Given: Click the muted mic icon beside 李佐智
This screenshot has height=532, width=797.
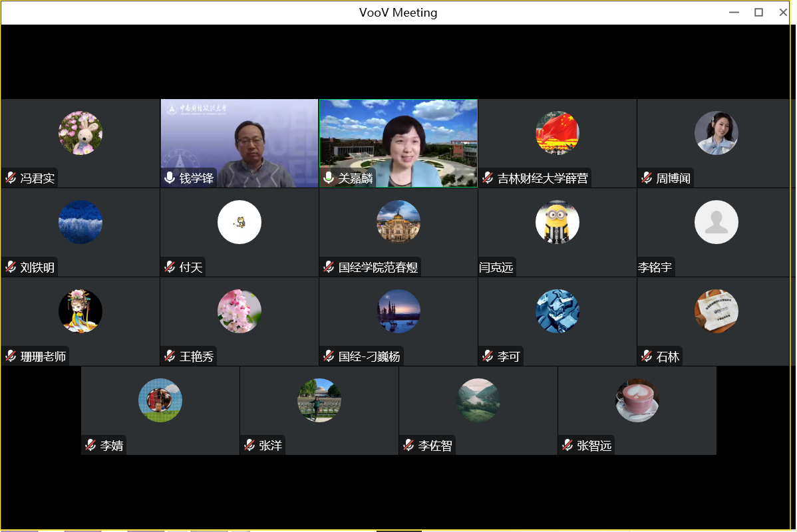Looking at the screenshot, I should coord(408,446).
